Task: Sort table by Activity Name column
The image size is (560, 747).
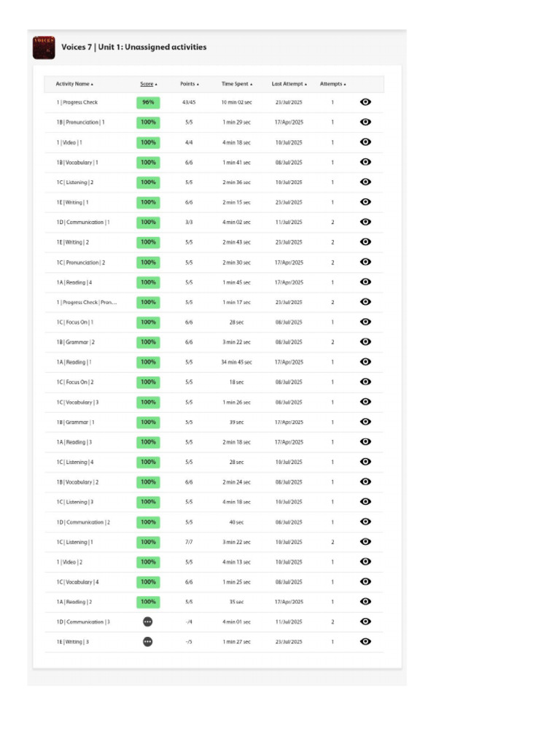Action: [x=74, y=84]
